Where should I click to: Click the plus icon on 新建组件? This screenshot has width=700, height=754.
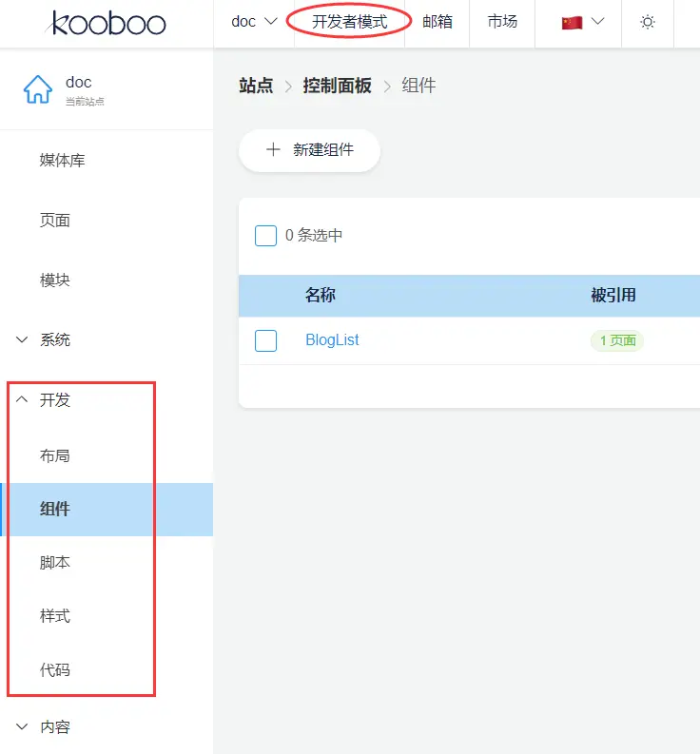[x=273, y=150]
